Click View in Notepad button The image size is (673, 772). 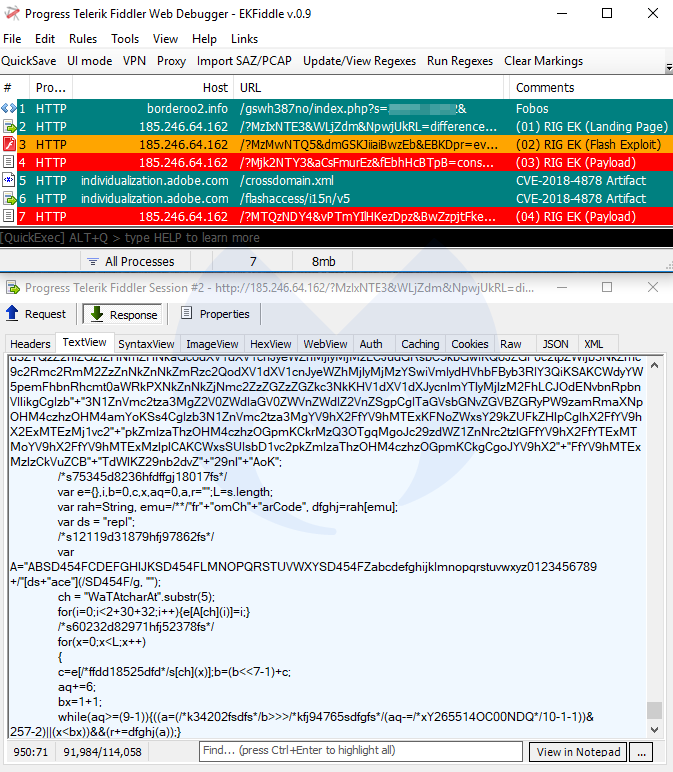pos(578,752)
